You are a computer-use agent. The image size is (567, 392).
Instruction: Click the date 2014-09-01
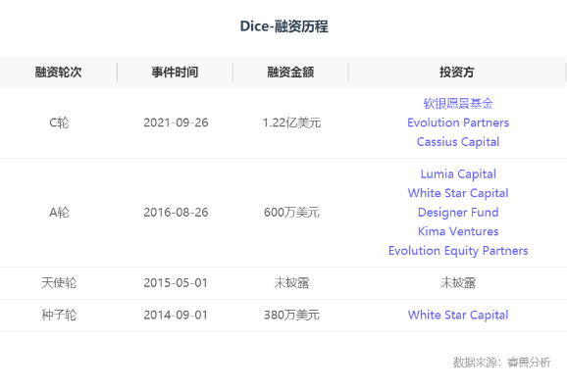(x=176, y=315)
